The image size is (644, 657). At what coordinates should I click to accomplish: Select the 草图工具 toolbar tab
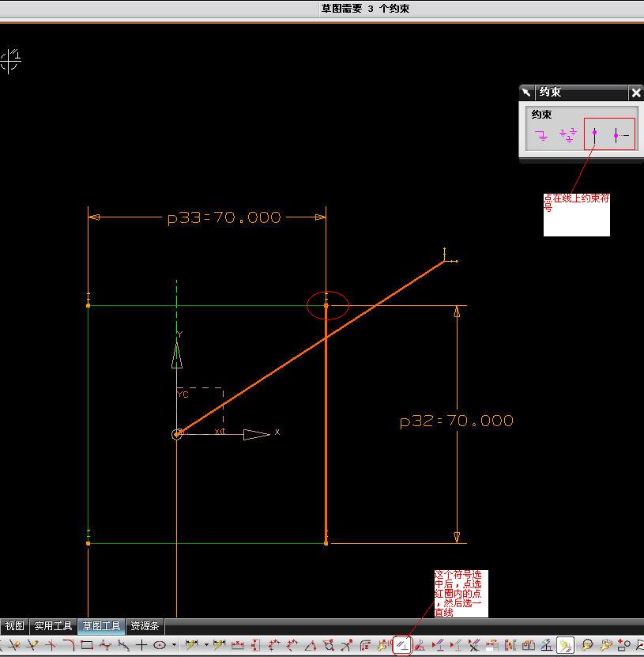click(101, 626)
